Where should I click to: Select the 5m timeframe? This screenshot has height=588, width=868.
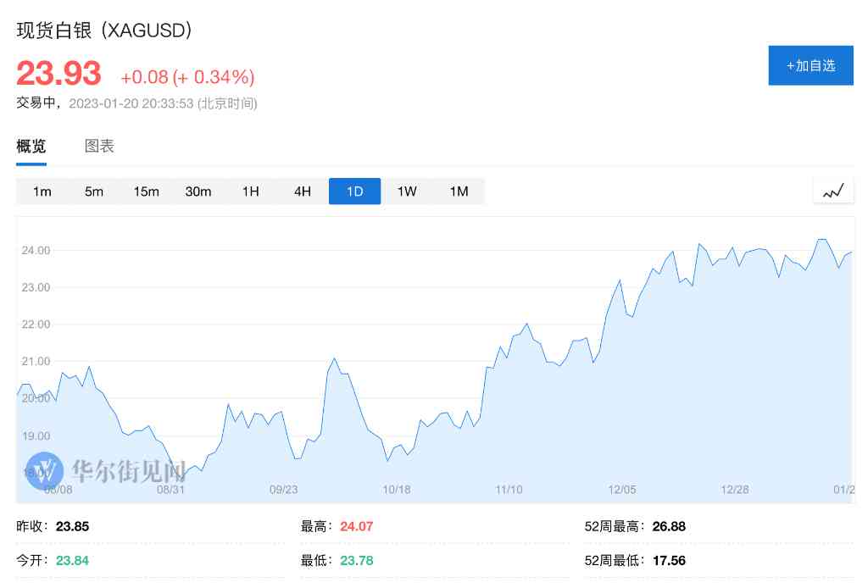tap(93, 191)
